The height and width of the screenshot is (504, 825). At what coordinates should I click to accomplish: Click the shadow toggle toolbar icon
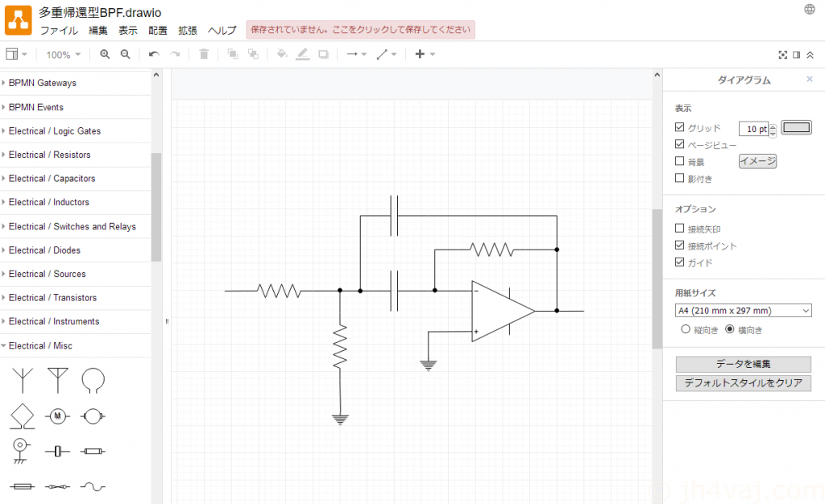point(324,54)
